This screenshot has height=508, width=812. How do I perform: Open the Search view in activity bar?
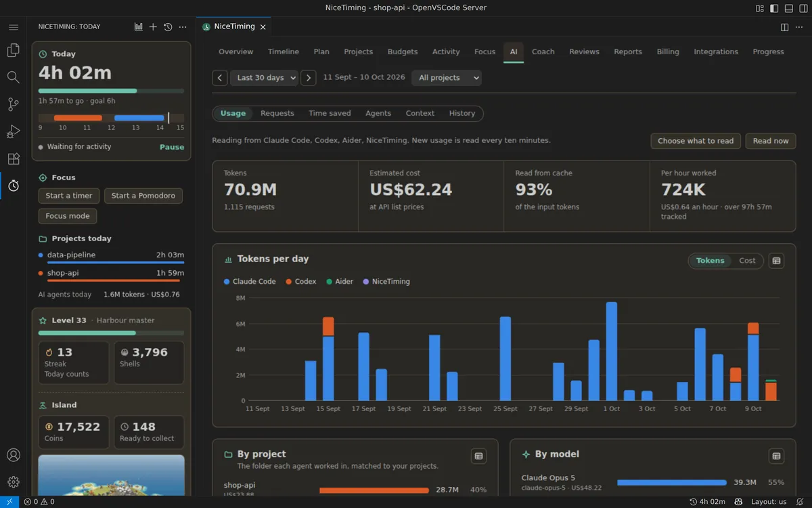(x=13, y=77)
